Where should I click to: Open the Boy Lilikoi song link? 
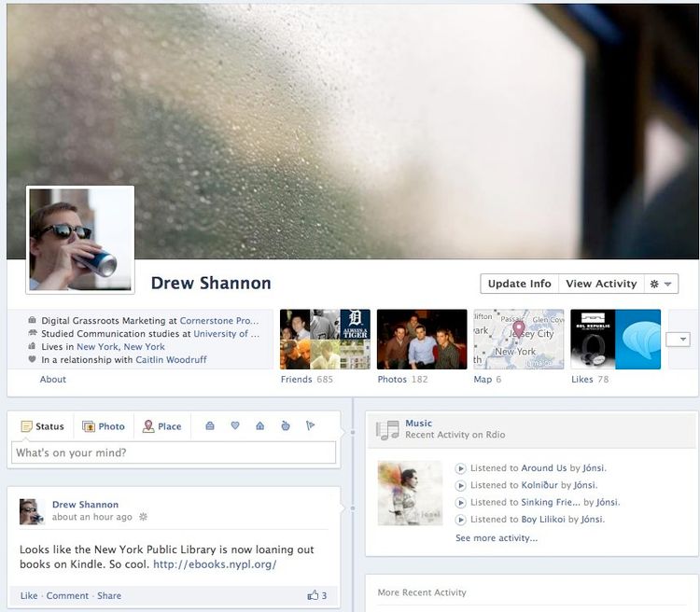tap(543, 519)
